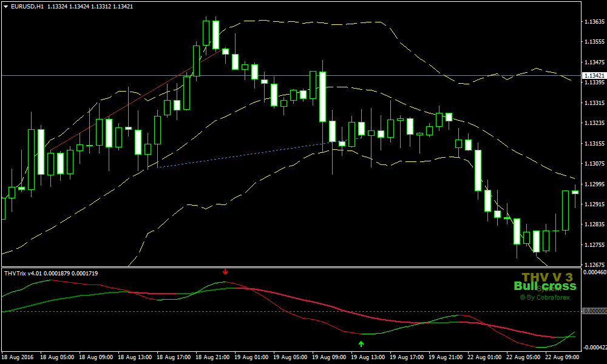The width and height of the screenshot is (607, 364).
Task: Click the last candle at the chart's right edge
Action: tap(575, 192)
